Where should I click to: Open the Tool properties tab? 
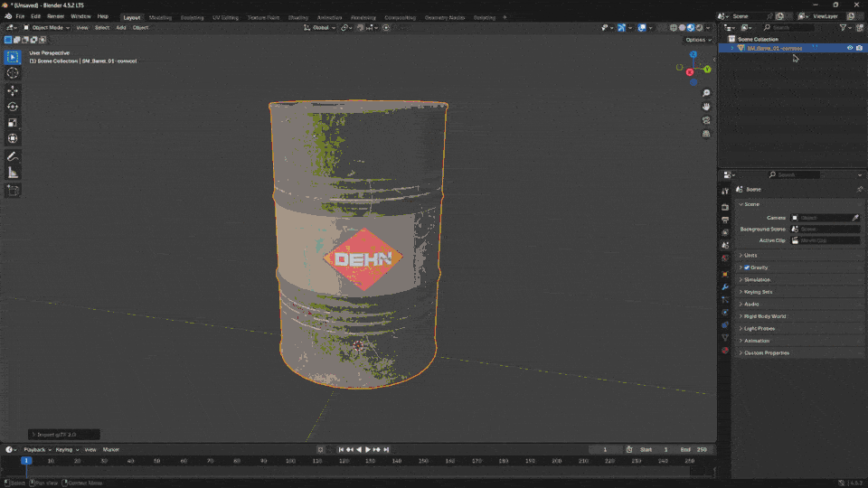coord(725,191)
